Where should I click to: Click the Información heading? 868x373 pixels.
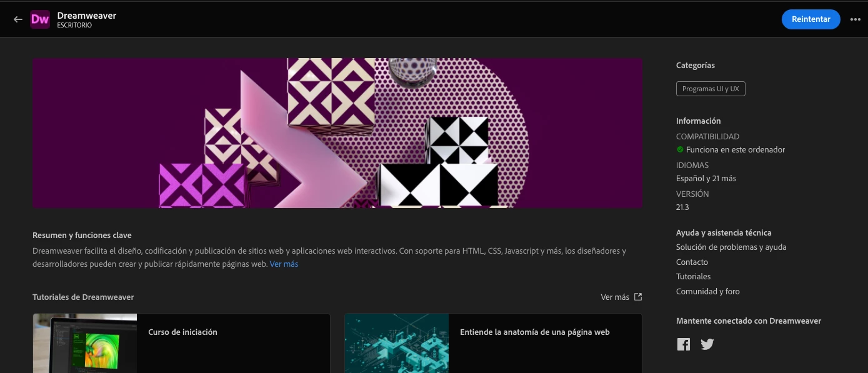[698, 121]
